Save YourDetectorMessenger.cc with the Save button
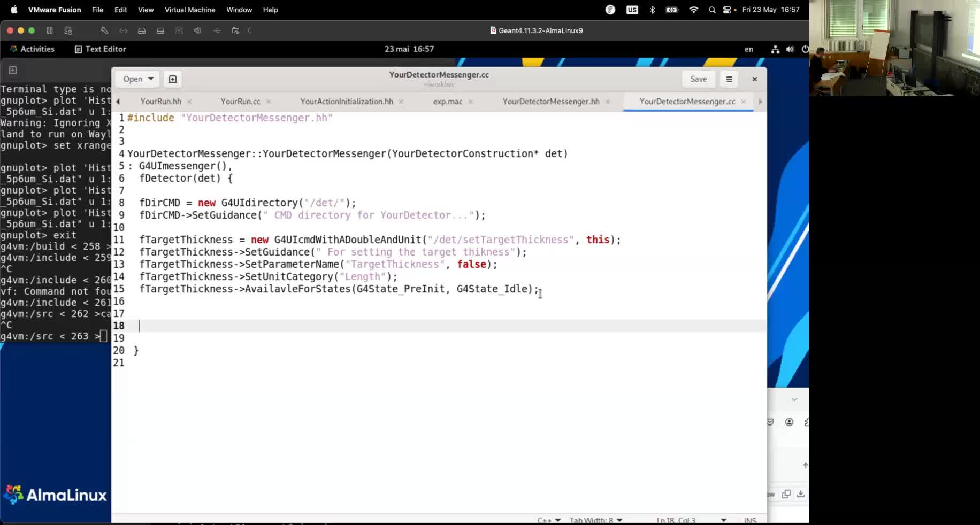Image resolution: width=980 pixels, height=525 pixels. pyautogui.click(x=698, y=79)
